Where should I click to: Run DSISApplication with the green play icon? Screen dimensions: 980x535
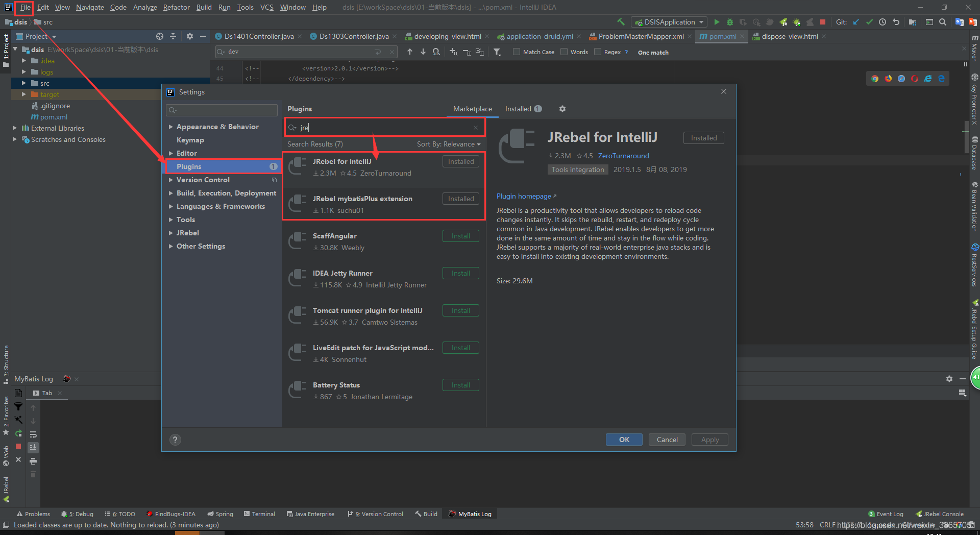click(717, 22)
